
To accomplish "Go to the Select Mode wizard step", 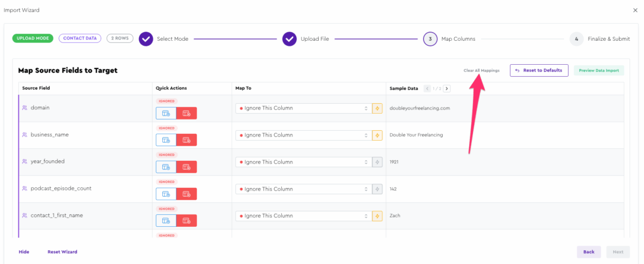I will [146, 39].
